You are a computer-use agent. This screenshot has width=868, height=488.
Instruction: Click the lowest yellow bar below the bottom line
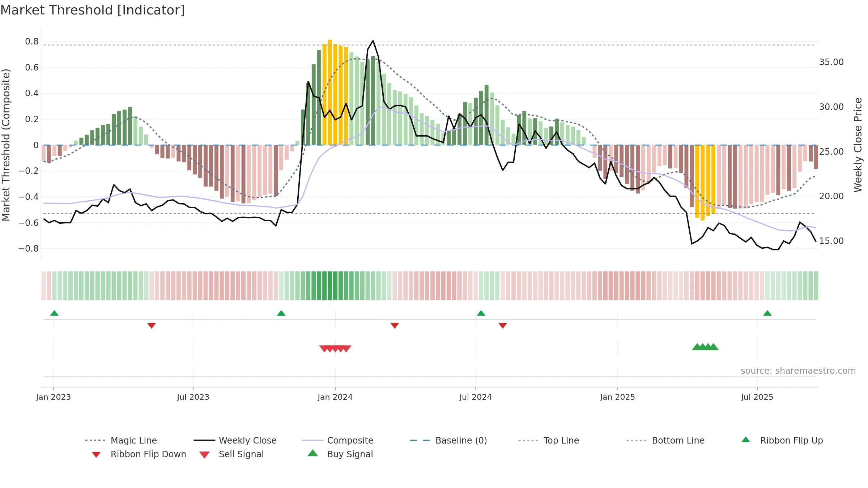click(702, 183)
